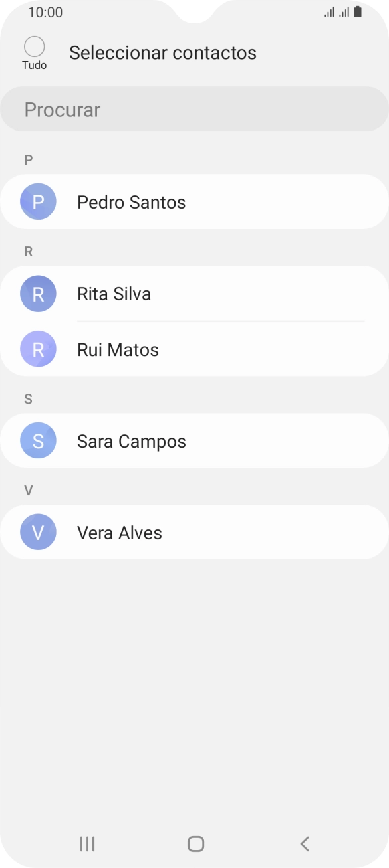
Task: Jump to section header S
Action: coord(28,398)
